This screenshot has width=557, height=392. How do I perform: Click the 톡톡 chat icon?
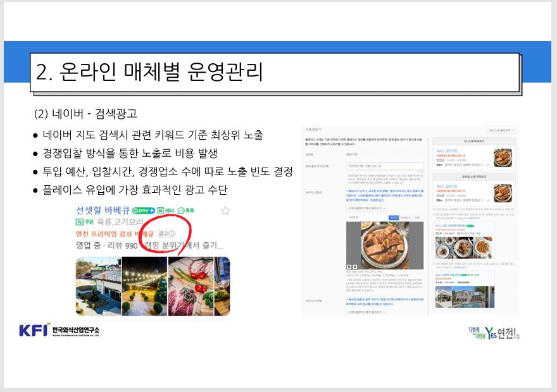pos(185,211)
